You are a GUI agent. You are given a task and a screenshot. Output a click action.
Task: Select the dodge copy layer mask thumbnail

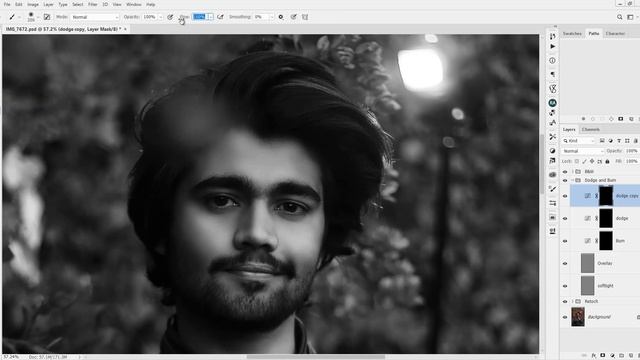coord(606,196)
